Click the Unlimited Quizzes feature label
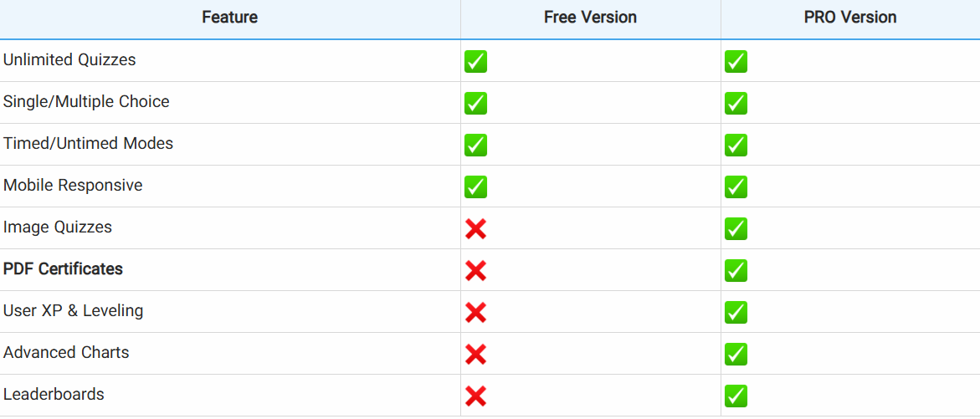This screenshot has height=419, width=980. [69, 60]
